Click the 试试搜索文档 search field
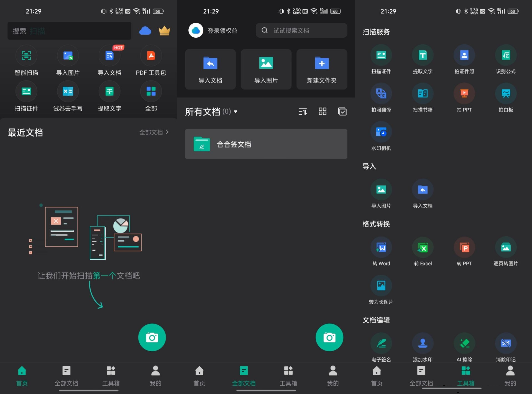This screenshot has height=394, width=532. [x=301, y=30]
